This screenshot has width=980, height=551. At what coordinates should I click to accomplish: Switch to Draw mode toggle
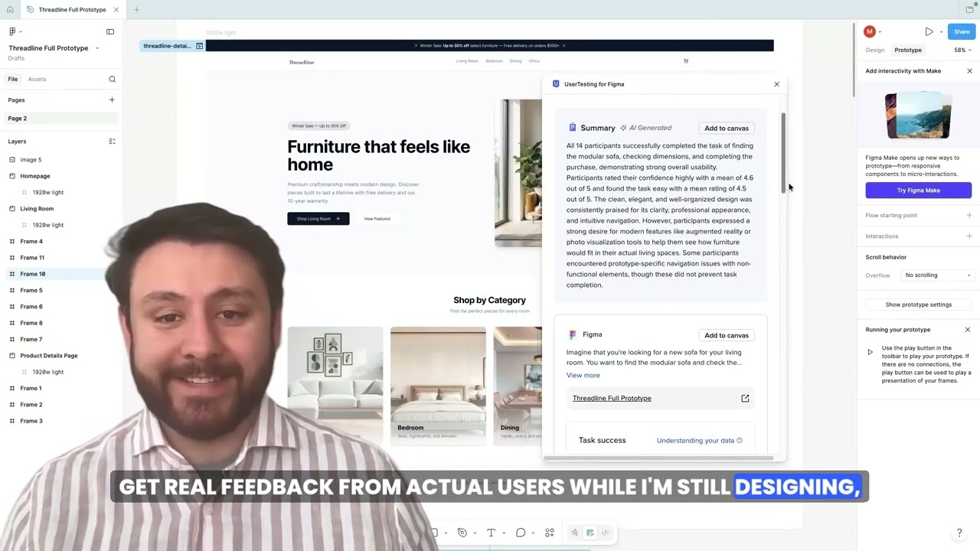pyautogui.click(x=574, y=533)
